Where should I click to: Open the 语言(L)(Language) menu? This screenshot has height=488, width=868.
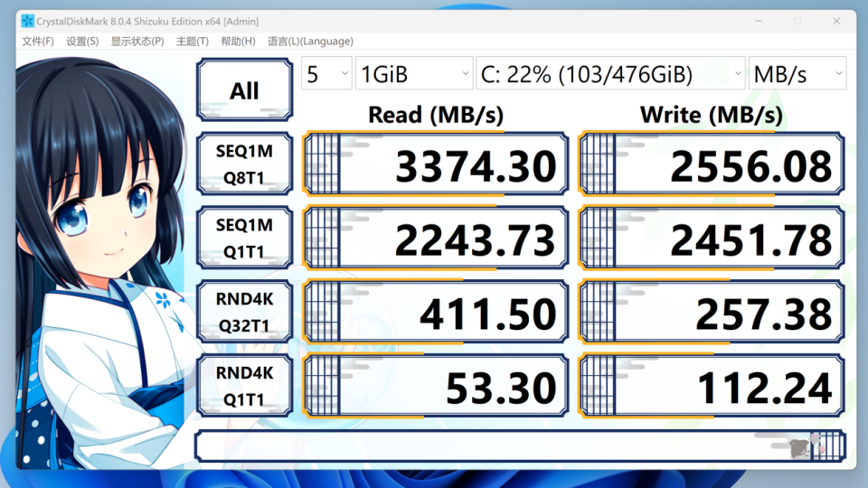(310, 42)
